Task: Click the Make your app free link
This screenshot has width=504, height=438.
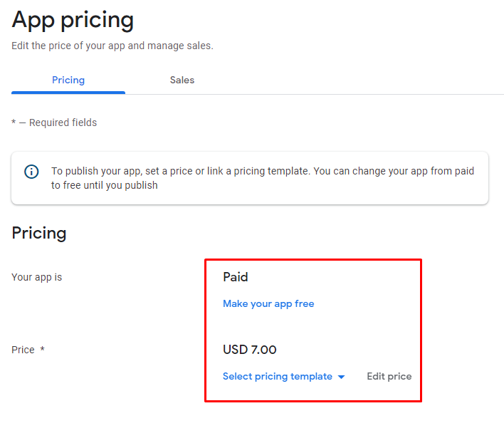Action: coord(268,303)
